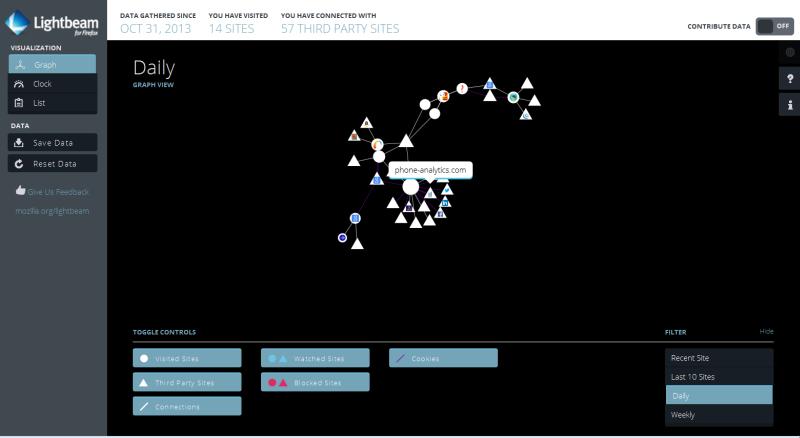
Task: Switch to Clock visualization
Action: 52,84
